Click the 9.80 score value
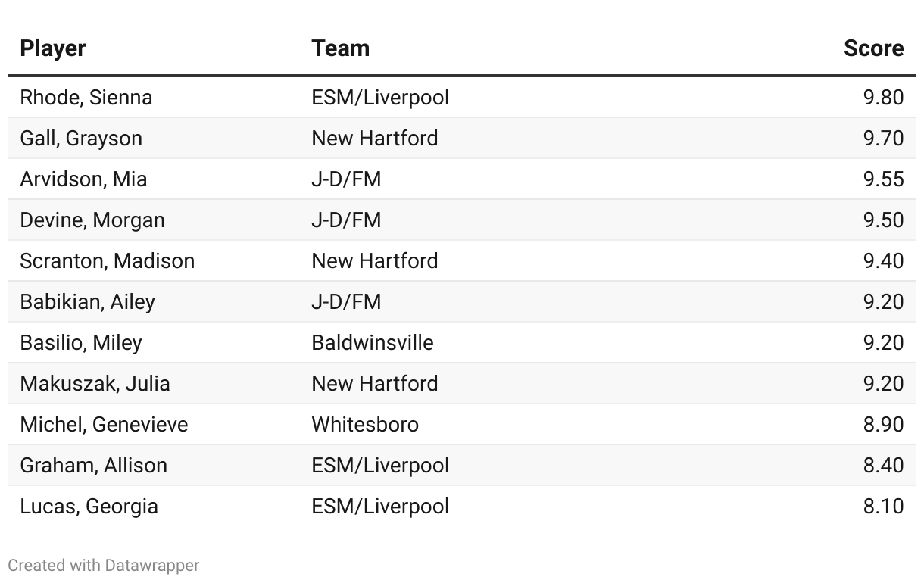The image size is (924, 583). [883, 98]
